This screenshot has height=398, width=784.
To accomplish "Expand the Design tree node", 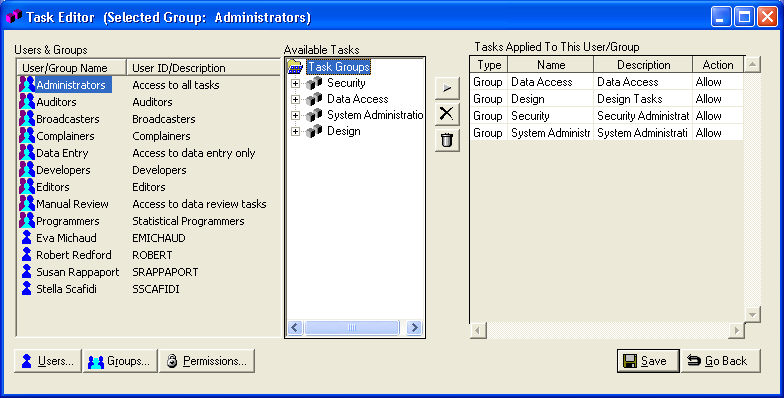I will [296, 132].
